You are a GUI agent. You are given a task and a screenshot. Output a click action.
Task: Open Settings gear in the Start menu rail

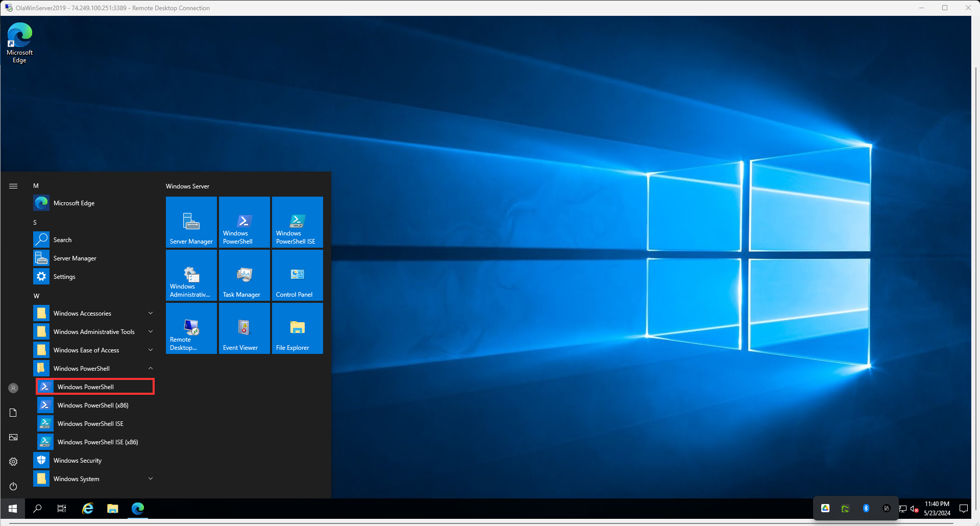click(13, 462)
